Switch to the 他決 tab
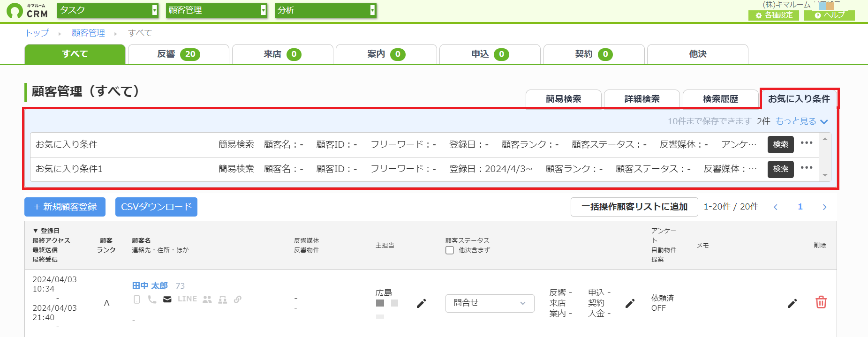Screen dimensions: 868x337 coord(698,54)
